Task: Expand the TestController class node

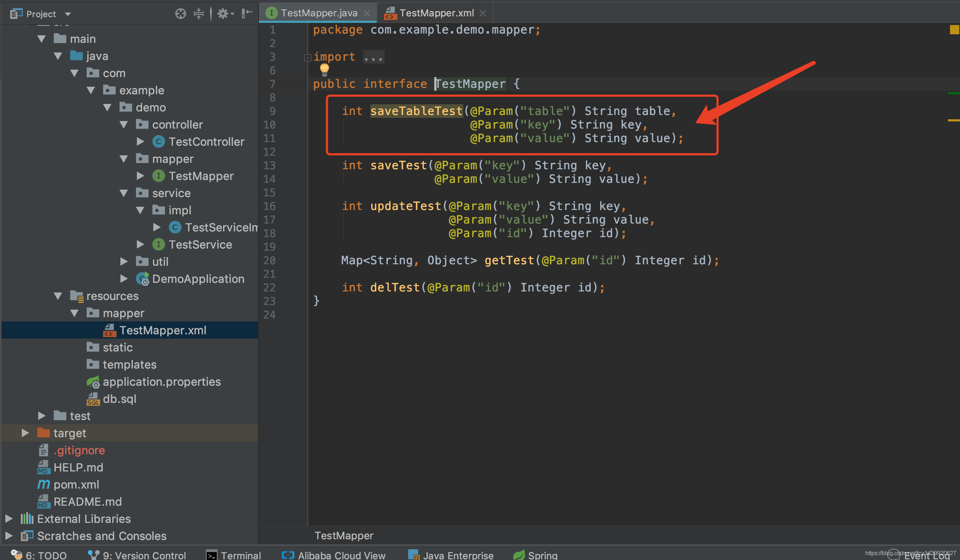Action: [140, 142]
